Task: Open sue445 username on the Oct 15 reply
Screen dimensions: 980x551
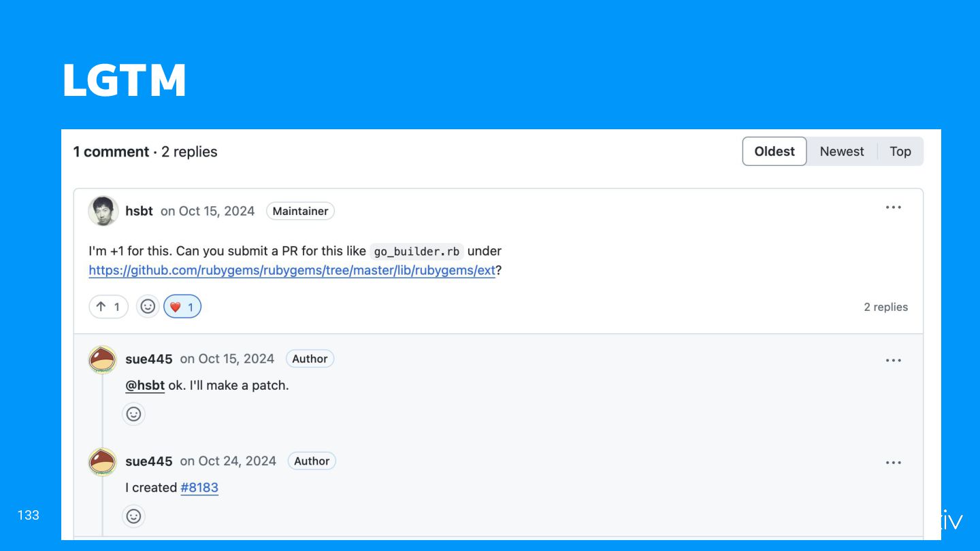Action: coord(149,358)
